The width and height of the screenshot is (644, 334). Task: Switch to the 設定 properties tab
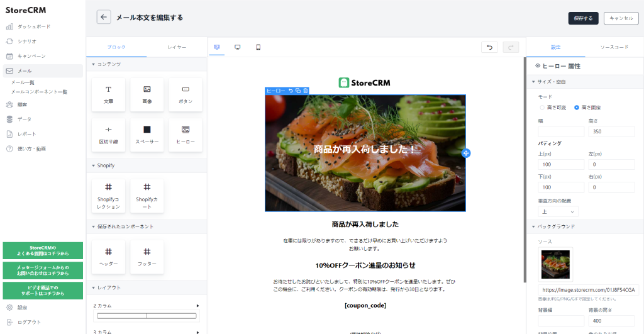click(556, 47)
